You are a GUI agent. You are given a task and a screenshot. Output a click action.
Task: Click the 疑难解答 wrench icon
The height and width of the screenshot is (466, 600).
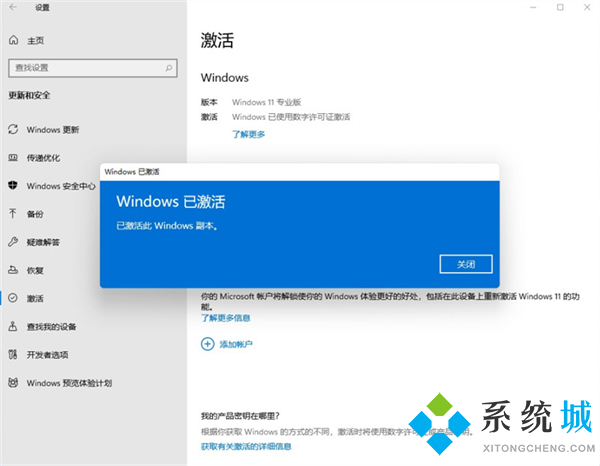[x=13, y=242]
